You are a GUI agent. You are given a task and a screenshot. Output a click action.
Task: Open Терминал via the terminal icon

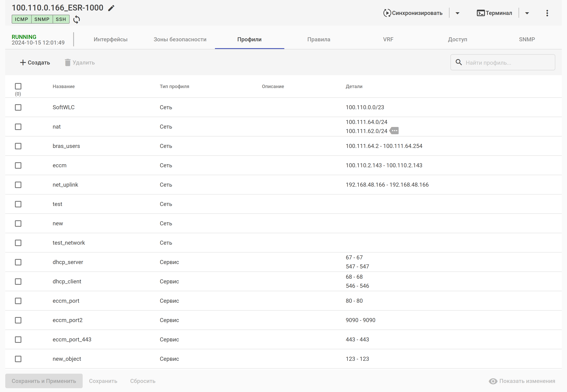point(480,13)
